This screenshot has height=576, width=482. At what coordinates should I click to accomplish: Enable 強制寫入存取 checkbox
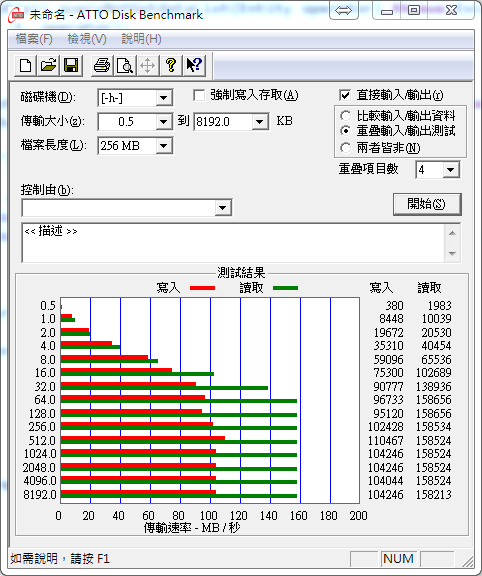(199, 96)
